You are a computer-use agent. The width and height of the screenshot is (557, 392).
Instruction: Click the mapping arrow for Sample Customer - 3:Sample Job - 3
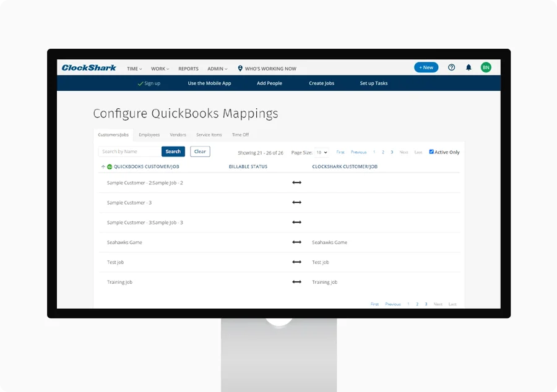click(x=296, y=222)
